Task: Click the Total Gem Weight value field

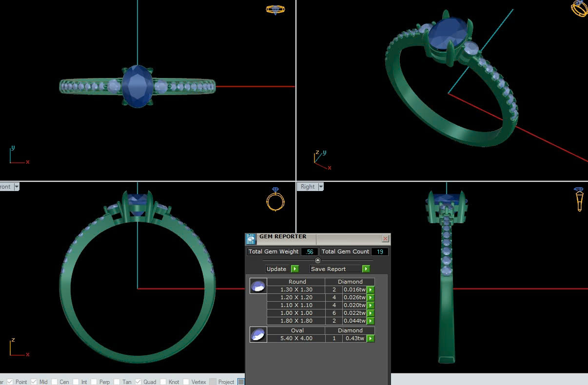Action: [309, 252]
